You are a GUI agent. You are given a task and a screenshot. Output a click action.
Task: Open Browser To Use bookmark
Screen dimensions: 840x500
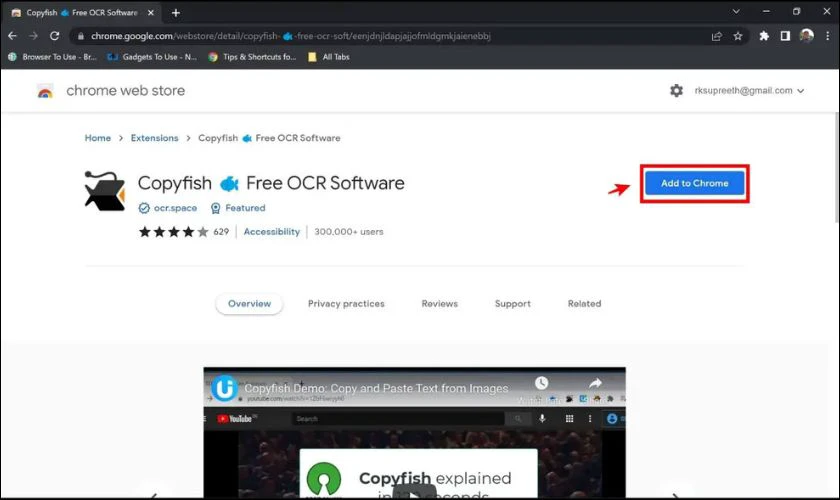pos(52,57)
